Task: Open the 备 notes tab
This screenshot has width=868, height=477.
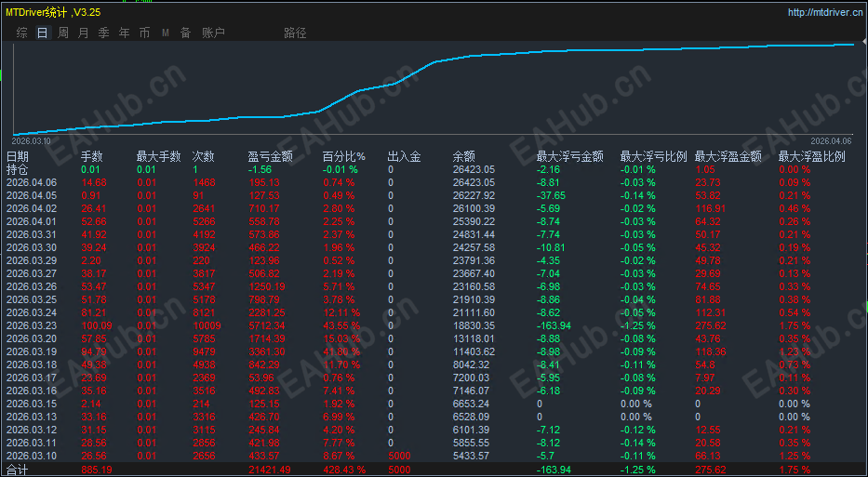Action: [185, 33]
